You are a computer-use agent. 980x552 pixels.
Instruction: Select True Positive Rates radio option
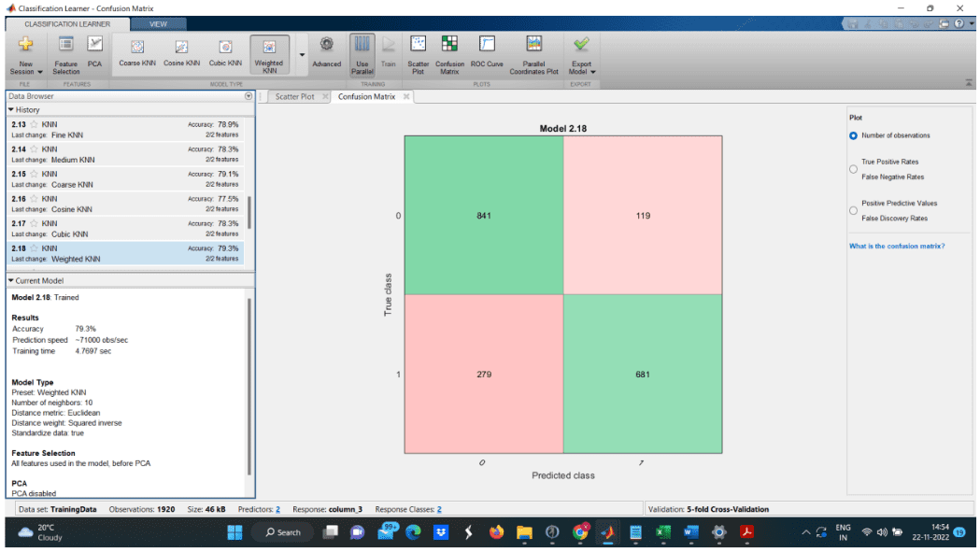click(853, 169)
